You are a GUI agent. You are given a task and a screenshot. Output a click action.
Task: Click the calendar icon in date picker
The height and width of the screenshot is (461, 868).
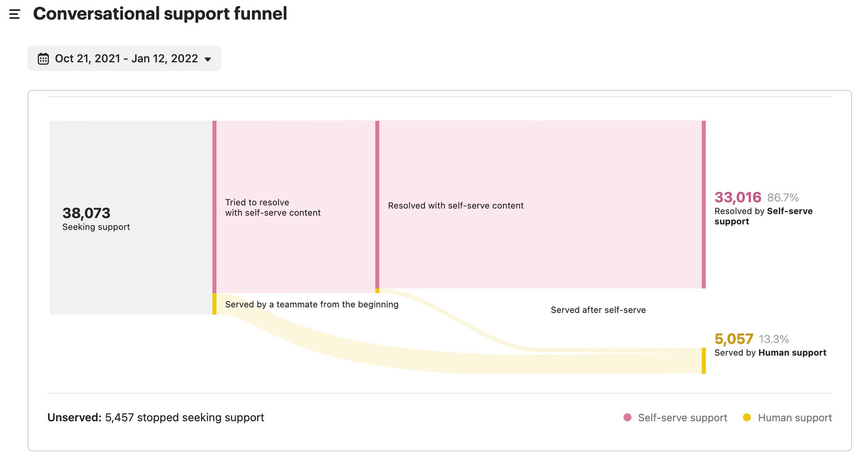43,59
